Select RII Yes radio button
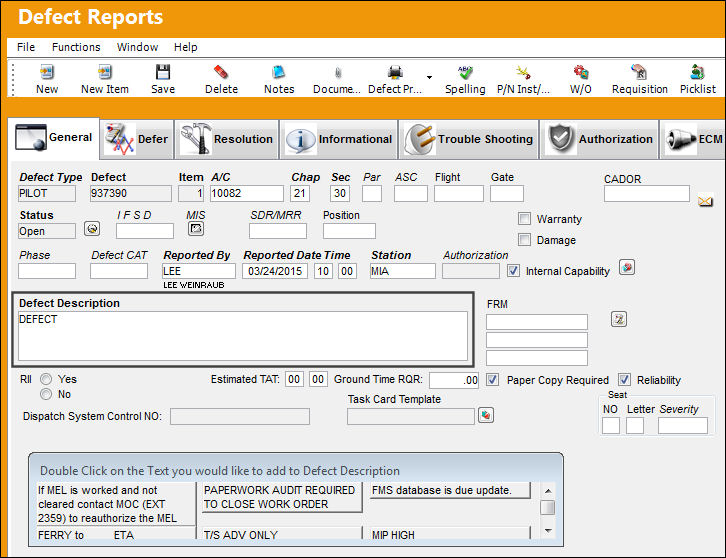This screenshot has width=726, height=558. pyautogui.click(x=46, y=379)
